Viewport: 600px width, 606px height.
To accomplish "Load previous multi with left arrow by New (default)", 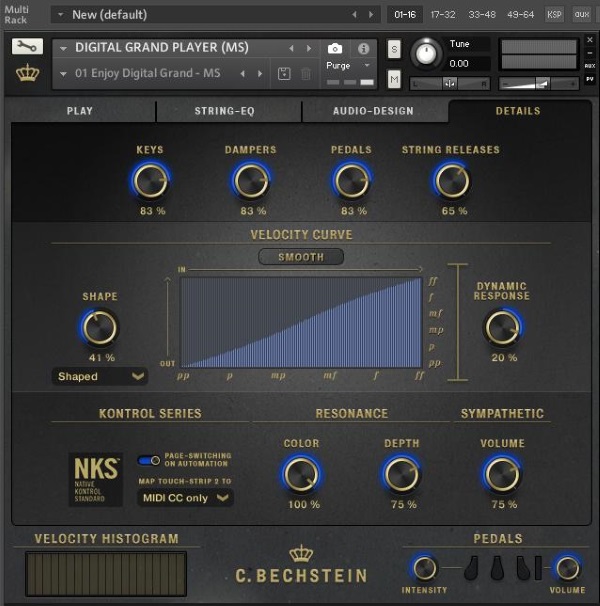I will 354,15.
